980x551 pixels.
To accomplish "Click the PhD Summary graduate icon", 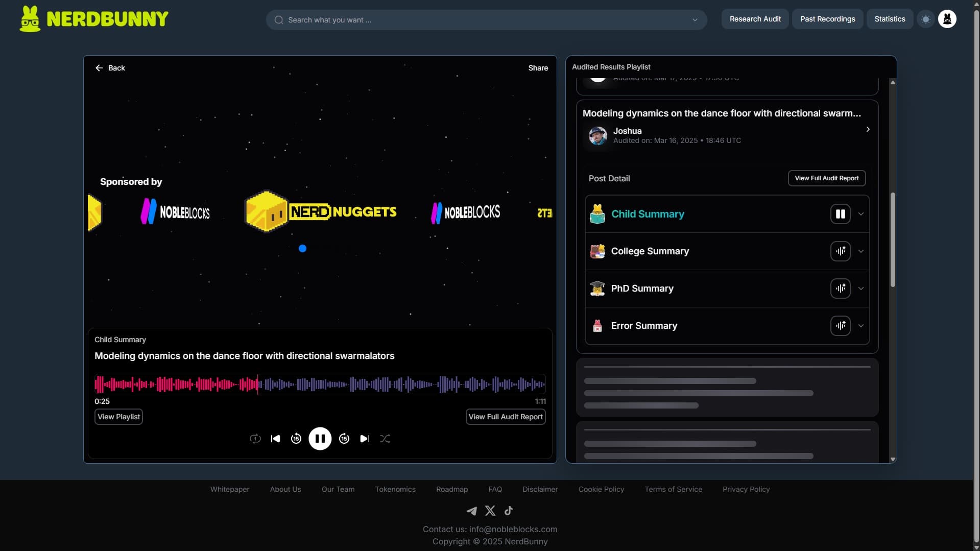I will pos(597,289).
